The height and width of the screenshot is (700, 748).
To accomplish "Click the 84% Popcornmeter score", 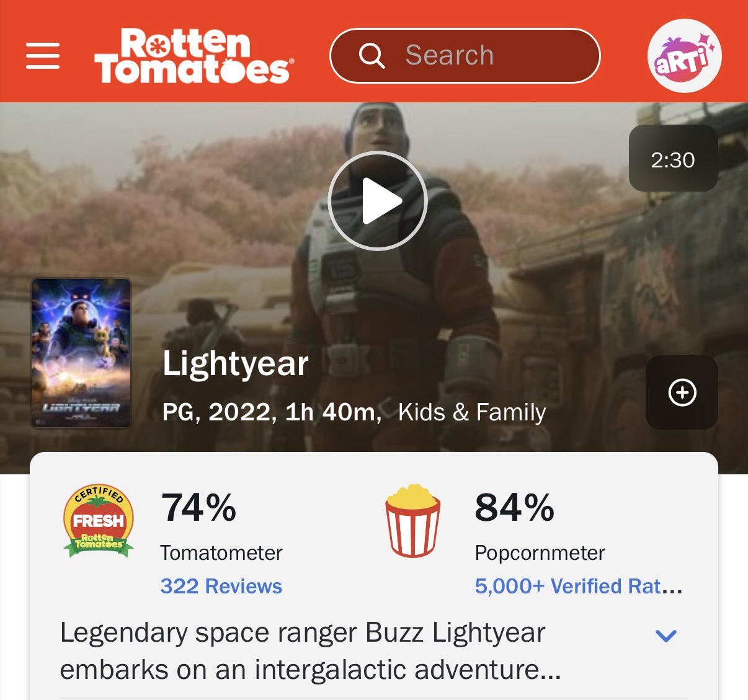I will (x=514, y=507).
